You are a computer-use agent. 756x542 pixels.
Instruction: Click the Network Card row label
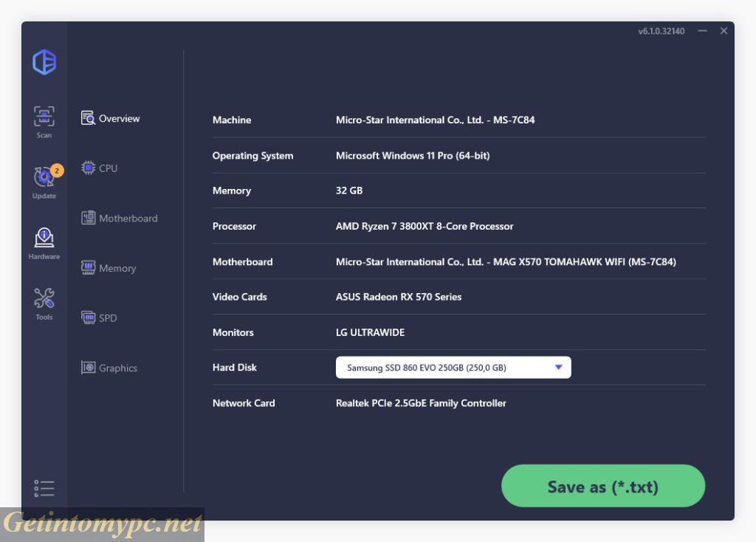[244, 403]
